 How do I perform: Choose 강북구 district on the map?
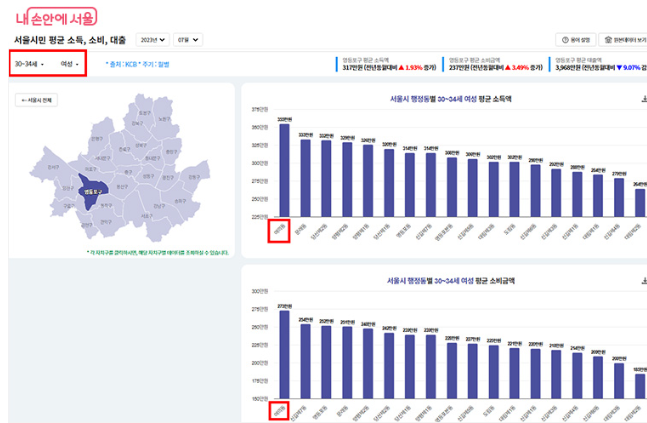click(137, 123)
